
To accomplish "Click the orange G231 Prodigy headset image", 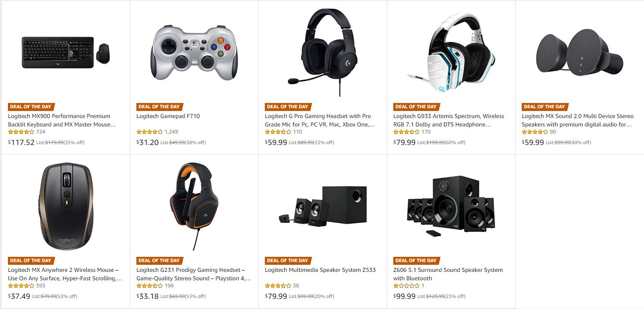I will (194, 206).
